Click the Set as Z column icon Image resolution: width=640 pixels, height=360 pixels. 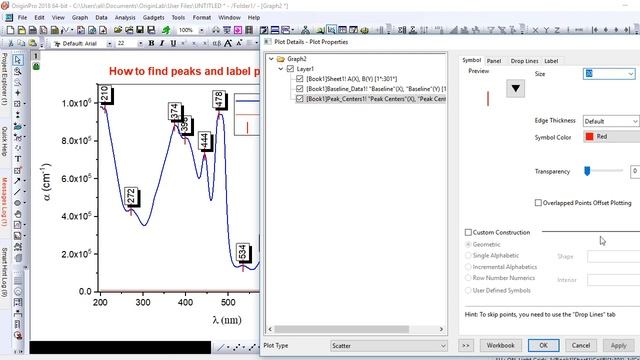pos(557,30)
